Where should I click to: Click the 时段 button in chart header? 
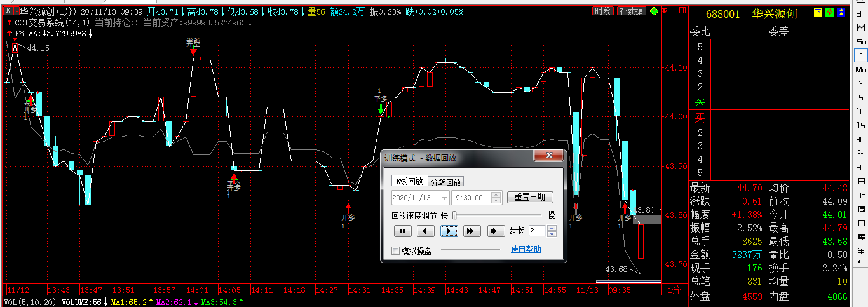pyautogui.click(x=603, y=11)
